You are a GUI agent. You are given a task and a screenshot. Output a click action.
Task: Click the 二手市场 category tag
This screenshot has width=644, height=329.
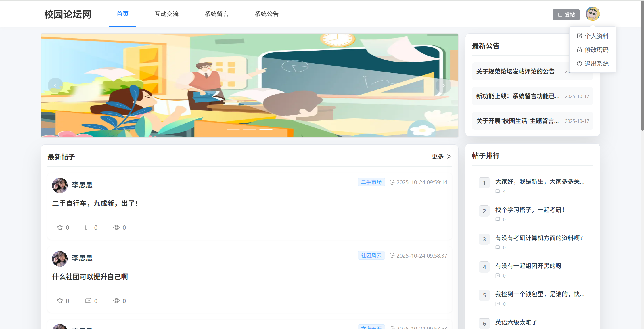371,182
